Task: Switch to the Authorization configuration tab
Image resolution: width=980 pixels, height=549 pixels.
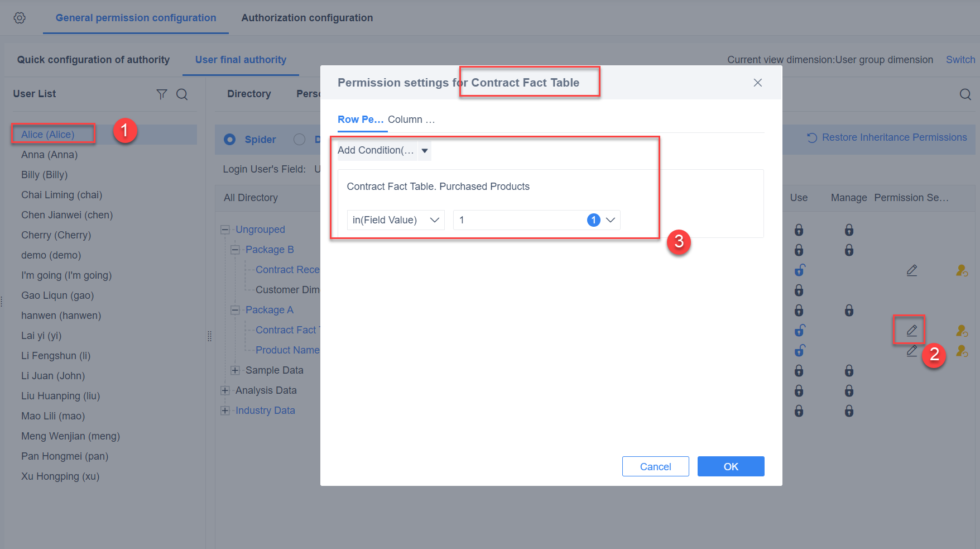Action: coord(306,17)
